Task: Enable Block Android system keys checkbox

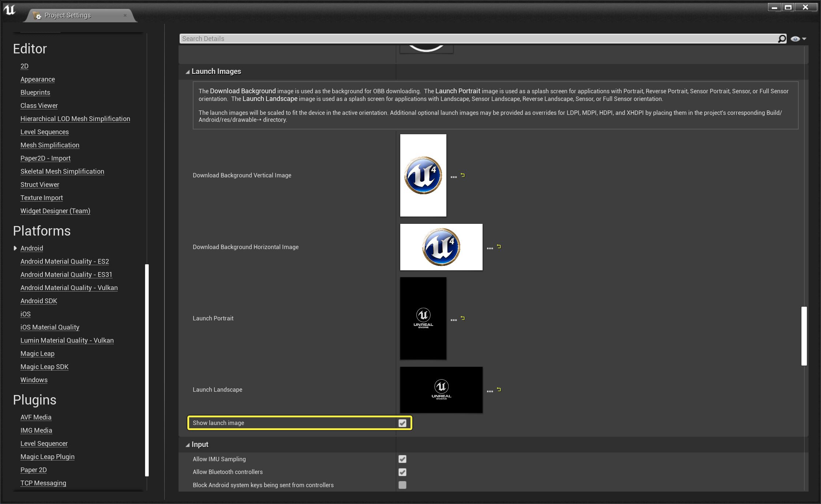Action: coord(402,485)
